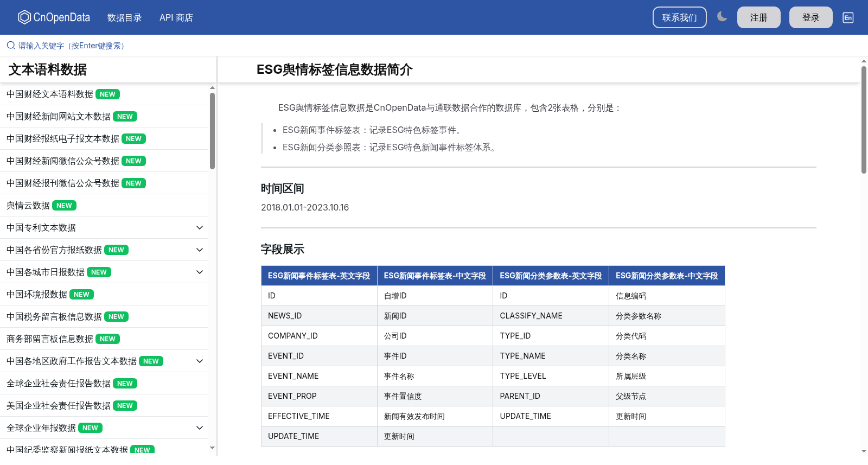Screen dimensions: 868x465
Task: Switch language with the En icon
Action: tap(848, 17)
